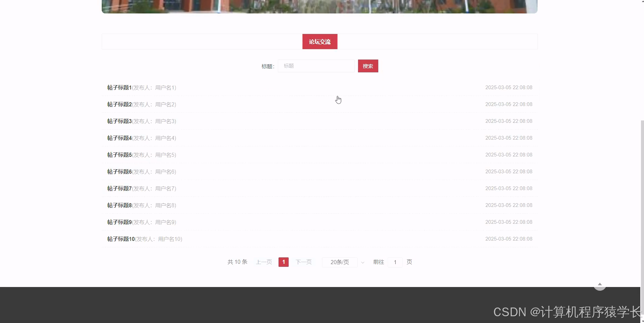
Task: Open the post 帖子标题5
Action: 119,155
